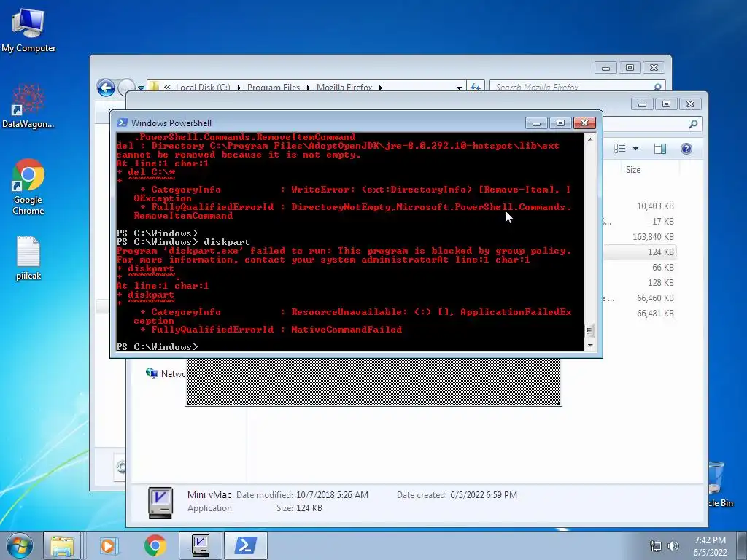
Task: Select the 128 KB file row
Action: coord(640,282)
